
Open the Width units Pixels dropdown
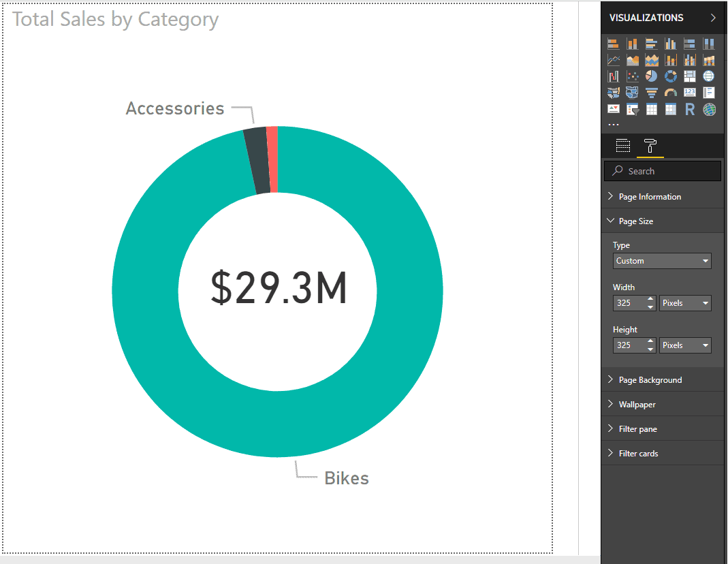tap(685, 303)
